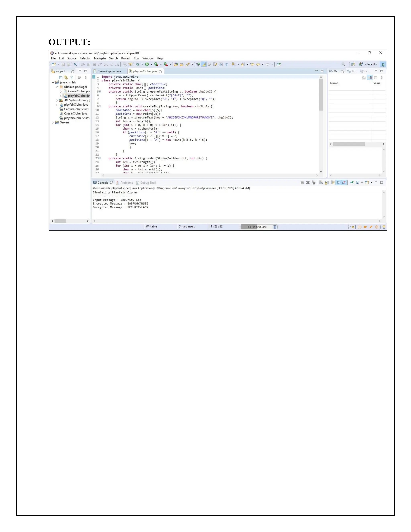The width and height of the screenshot is (411, 532).
Task: Close the playfairCipher.java editor tab
Action: tap(161, 71)
